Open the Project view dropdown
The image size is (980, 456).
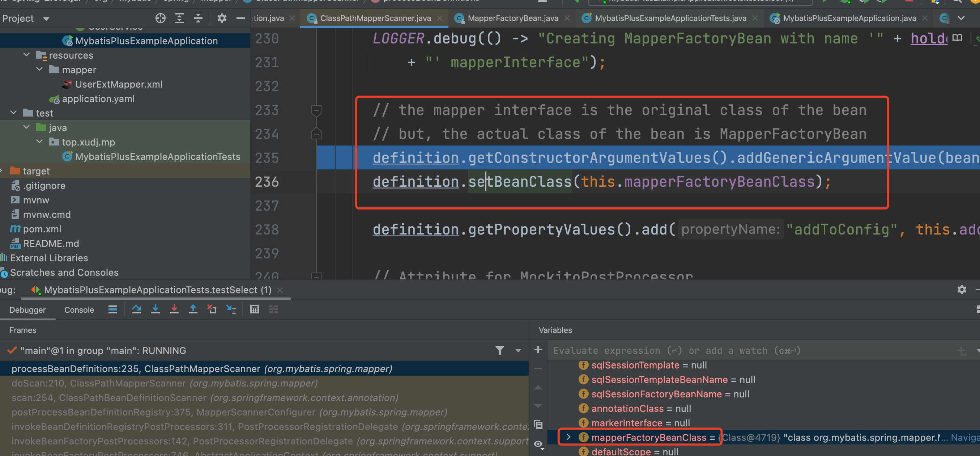pos(46,19)
